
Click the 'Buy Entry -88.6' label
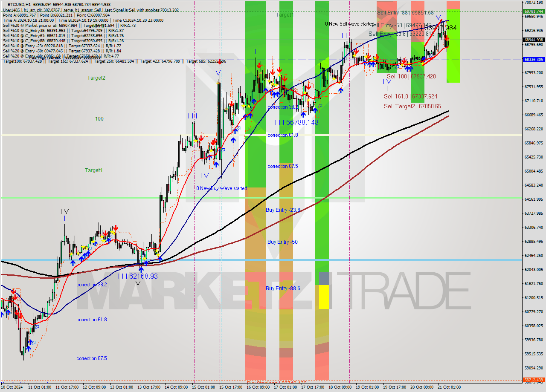[283, 288]
